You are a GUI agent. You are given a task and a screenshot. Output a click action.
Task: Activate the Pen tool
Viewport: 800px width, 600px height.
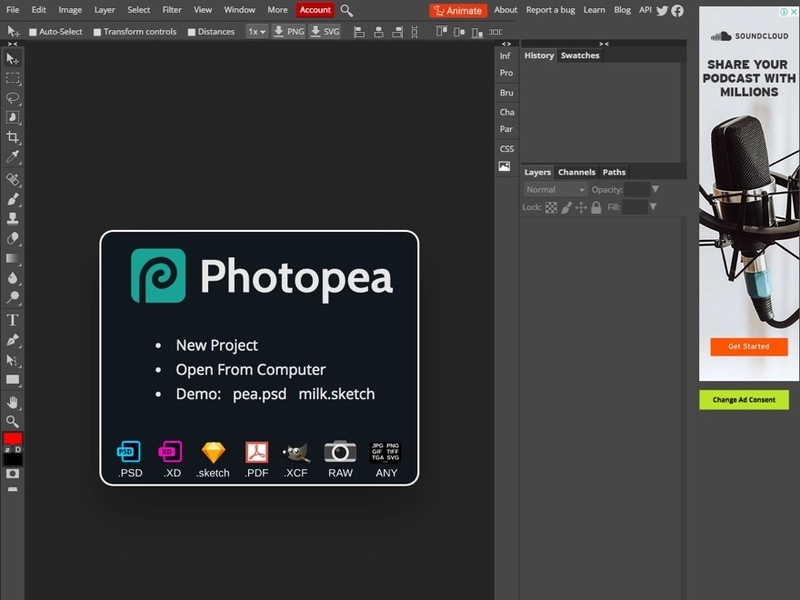tap(12, 340)
